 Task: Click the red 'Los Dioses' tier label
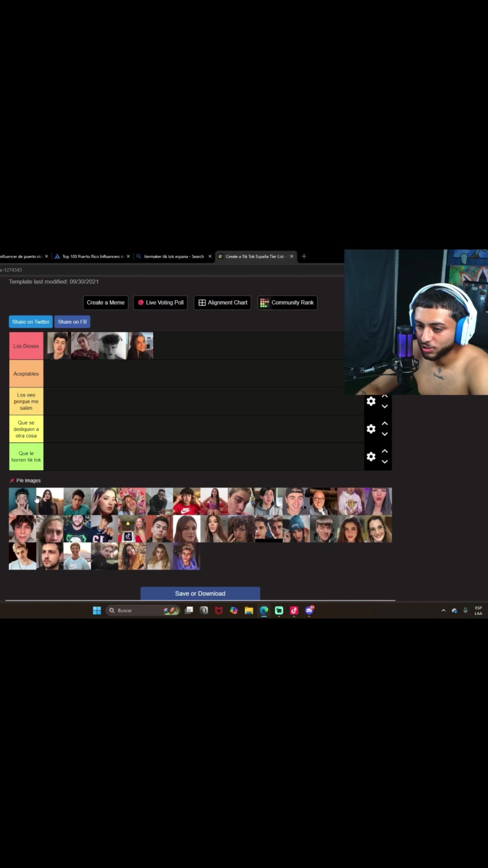point(26,346)
